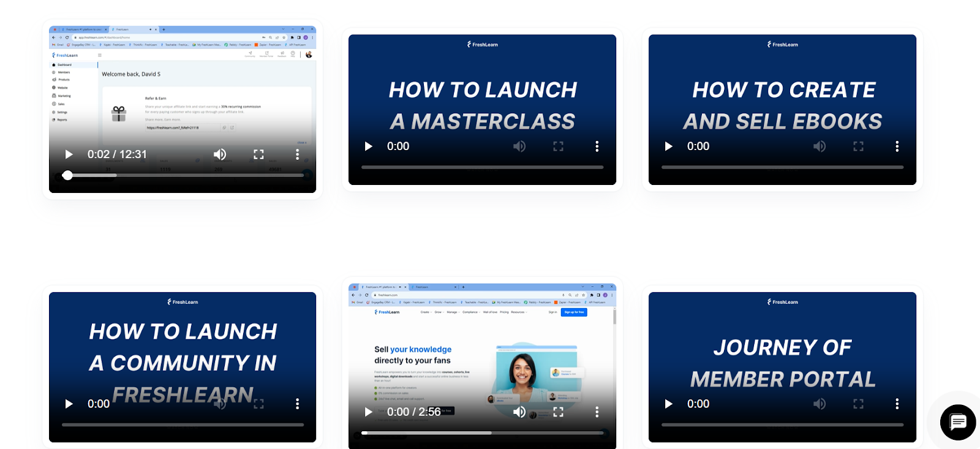
Task: Click the Sell Ebooks video progress bar
Action: pyautogui.click(x=782, y=167)
